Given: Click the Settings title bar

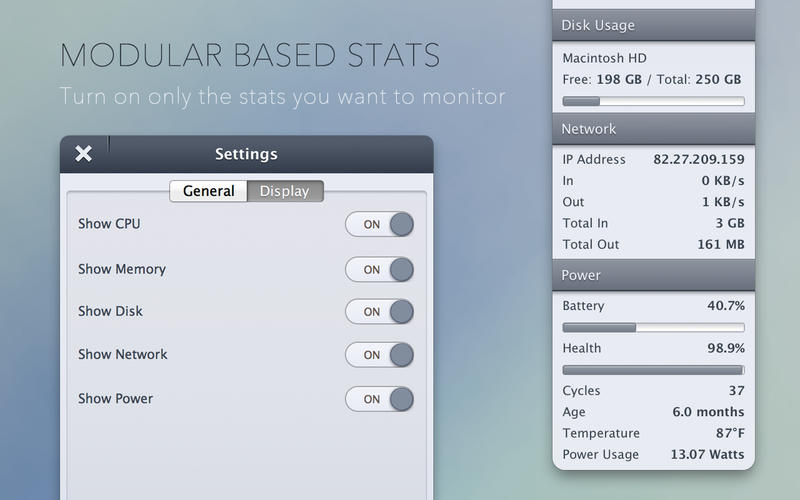Looking at the screenshot, I should click(x=246, y=154).
